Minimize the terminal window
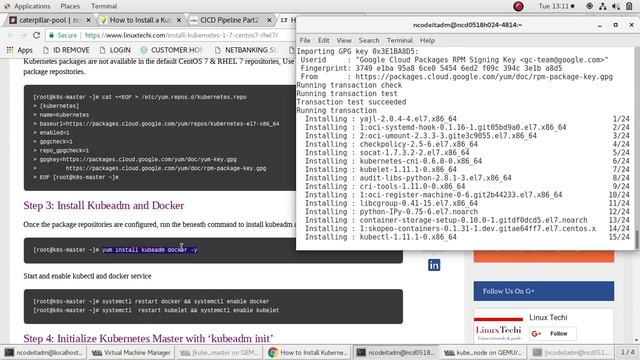 600,25
